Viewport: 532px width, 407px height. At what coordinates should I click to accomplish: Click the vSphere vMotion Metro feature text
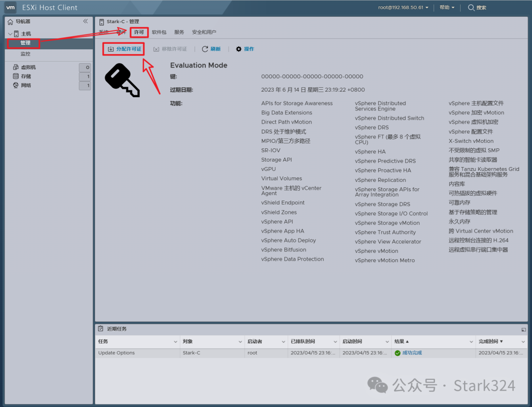[x=385, y=260]
